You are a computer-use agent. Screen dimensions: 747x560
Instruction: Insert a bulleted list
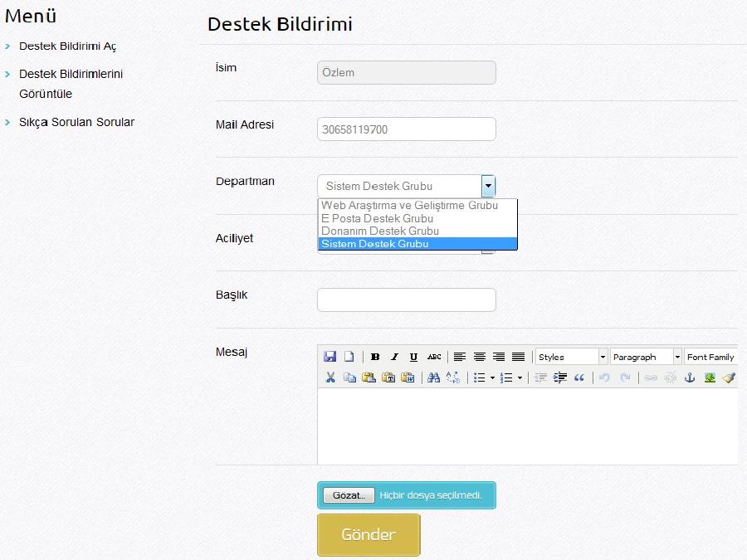479,377
